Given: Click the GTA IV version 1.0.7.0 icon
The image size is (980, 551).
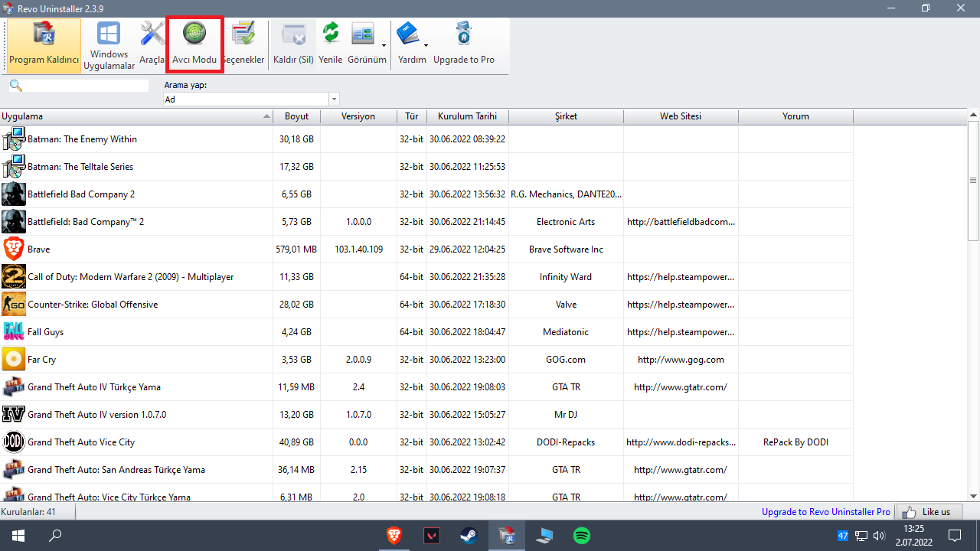Looking at the screenshot, I should pyautogui.click(x=14, y=415).
